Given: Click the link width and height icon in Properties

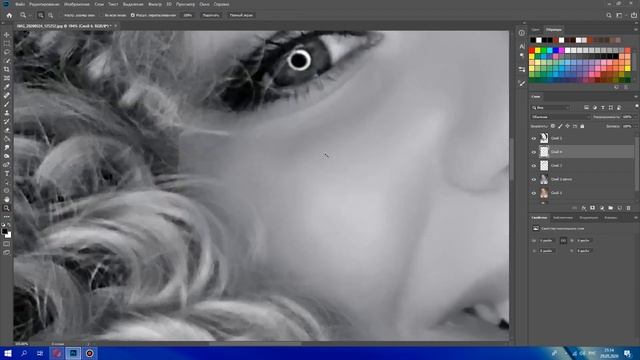Looking at the screenshot, I should (563, 240).
